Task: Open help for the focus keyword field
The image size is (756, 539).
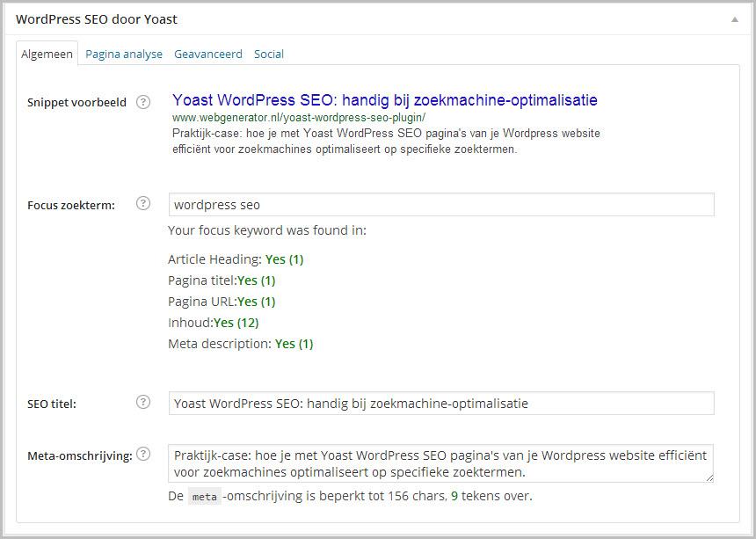Action: point(142,203)
